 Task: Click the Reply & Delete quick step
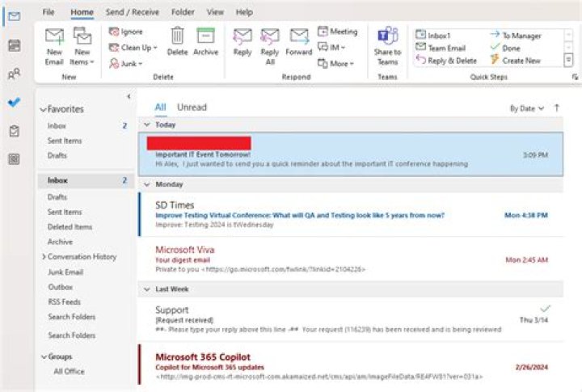pyautogui.click(x=446, y=60)
